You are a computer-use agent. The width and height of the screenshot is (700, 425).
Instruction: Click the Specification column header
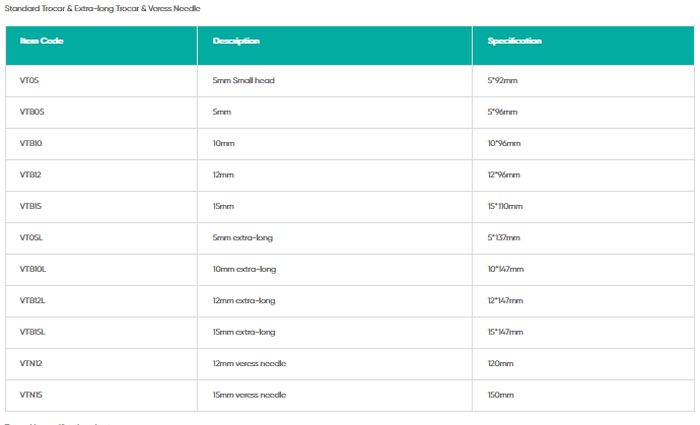515,42
